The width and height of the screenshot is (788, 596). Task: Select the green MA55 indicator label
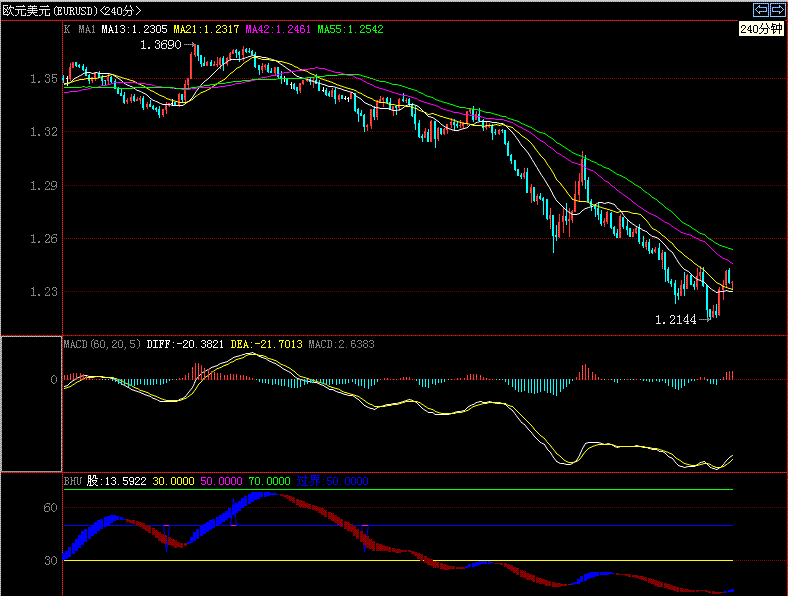tap(350, 30)
